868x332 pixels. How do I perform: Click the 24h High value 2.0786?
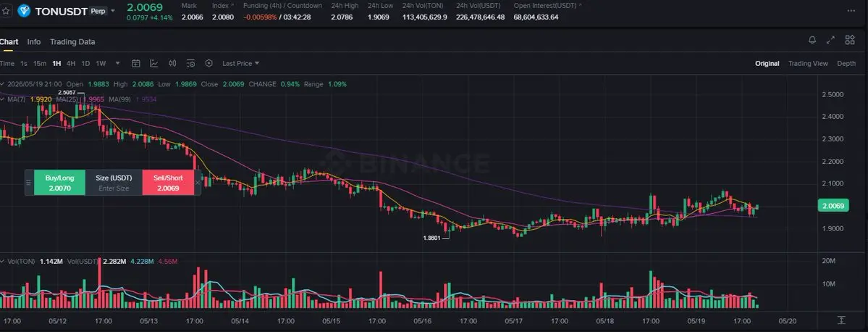click(x=344, y=17)
